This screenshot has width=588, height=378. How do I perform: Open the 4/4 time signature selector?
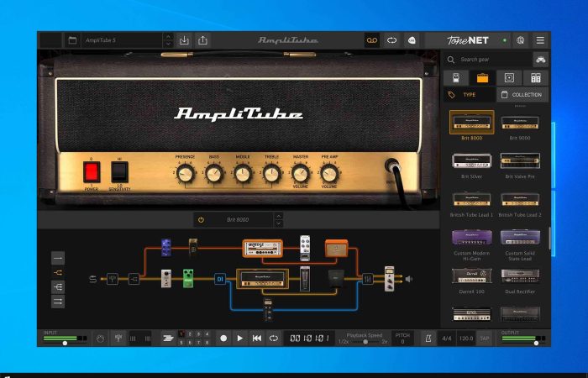pyautogui.click(x=446, y=339)
